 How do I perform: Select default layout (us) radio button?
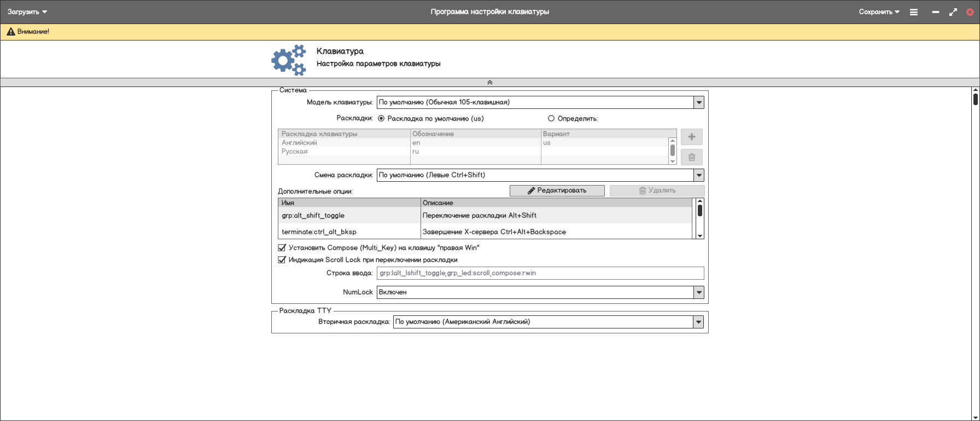381,119
